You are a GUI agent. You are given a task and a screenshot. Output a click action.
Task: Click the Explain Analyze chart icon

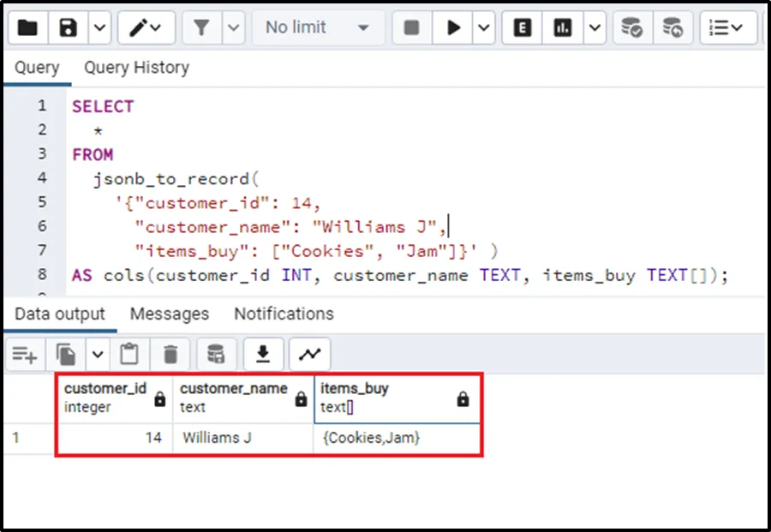pyautogui.click(x=563, y=28)
